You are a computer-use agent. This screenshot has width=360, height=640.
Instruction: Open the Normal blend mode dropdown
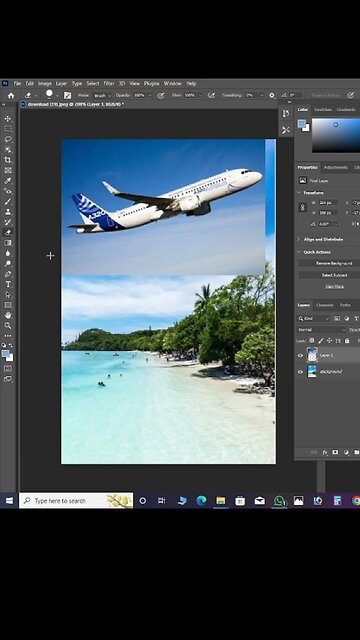(322, 330)
